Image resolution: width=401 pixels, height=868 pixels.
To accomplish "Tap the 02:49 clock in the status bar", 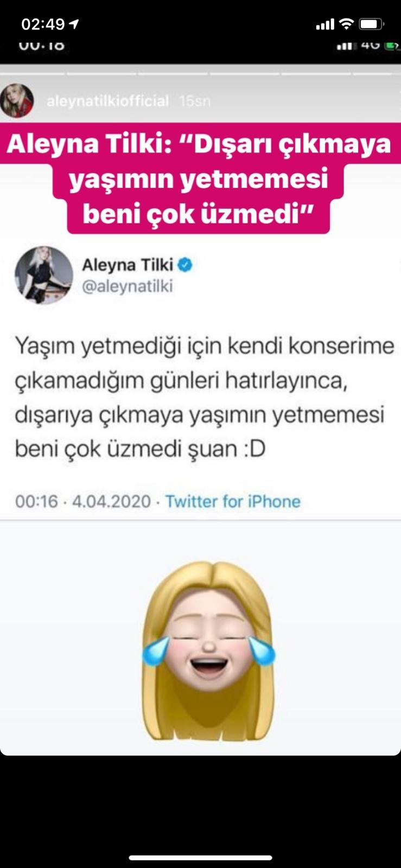I will click(43, 24).
